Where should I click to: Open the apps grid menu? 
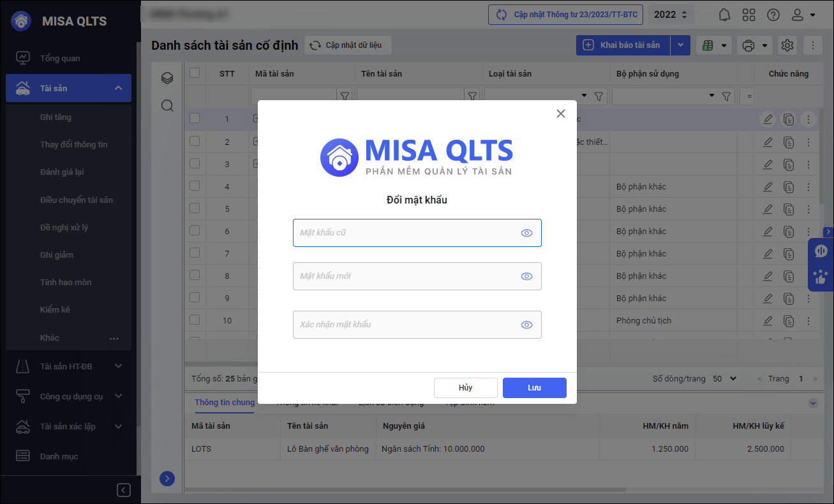pos(749,15)
